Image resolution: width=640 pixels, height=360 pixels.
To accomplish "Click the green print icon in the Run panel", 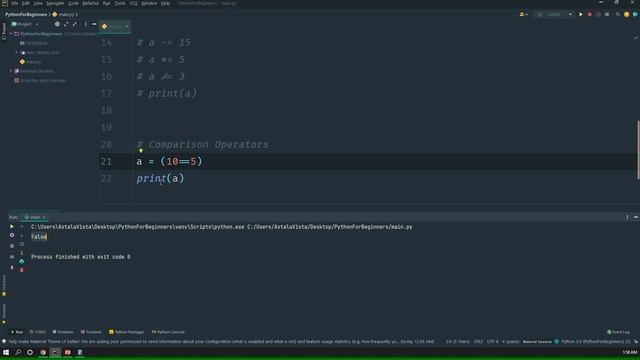I will pyautogui.click(x=22, y=261).
